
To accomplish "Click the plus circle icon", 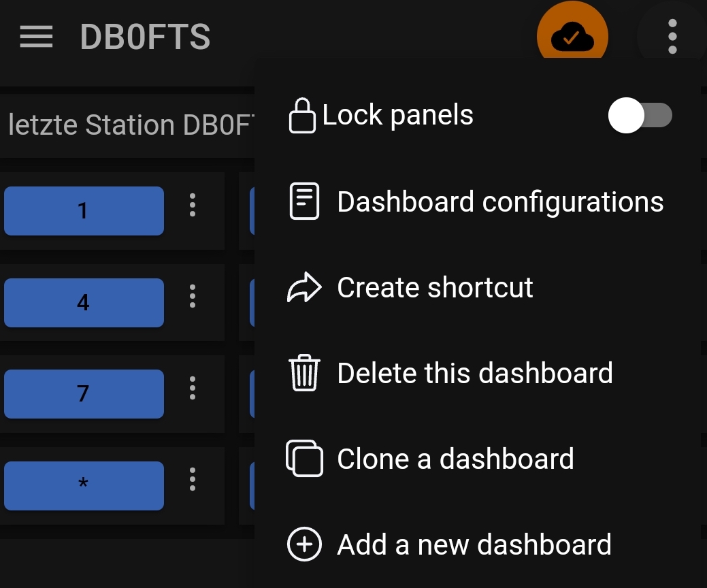I will (304, 544).
